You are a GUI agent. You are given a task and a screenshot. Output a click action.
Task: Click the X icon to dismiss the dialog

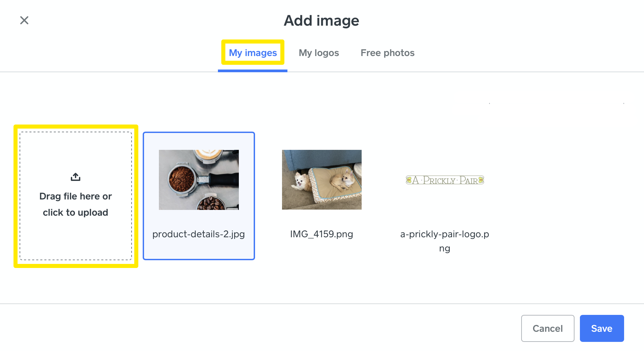coord(24,20)
